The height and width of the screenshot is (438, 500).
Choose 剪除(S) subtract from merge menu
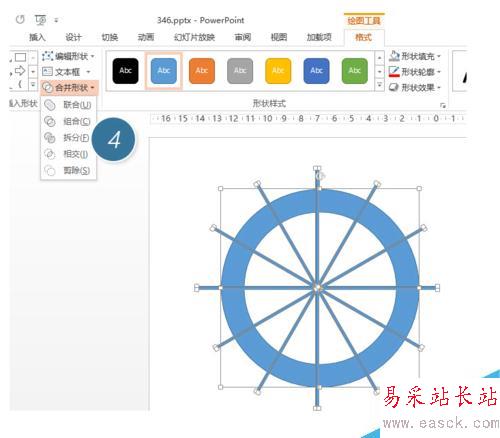point(69,171)
